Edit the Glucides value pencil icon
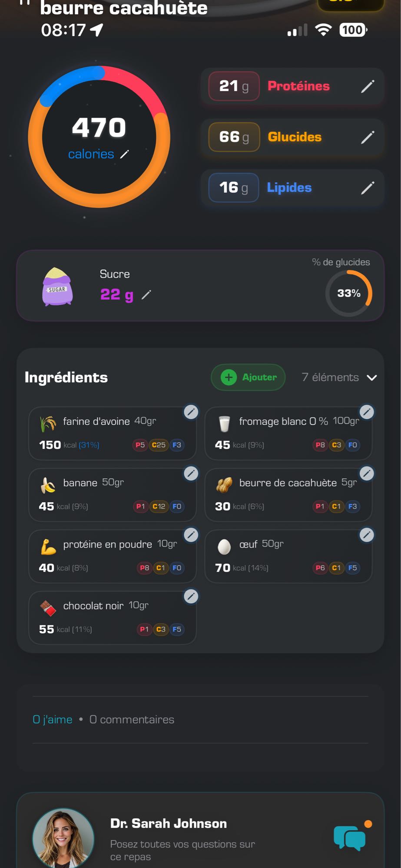401x868 pixels. pyautogui.click(x=368, y=137)
